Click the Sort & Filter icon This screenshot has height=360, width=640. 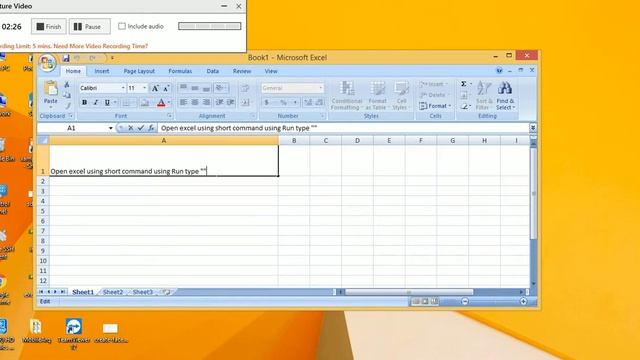484,88
